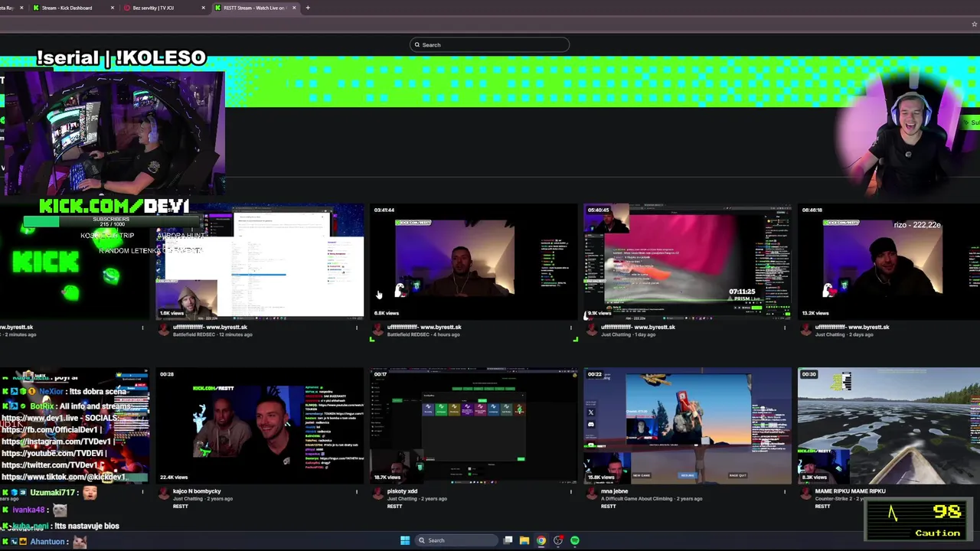Play the kajco N bombycky clip thumbnail
980x551 pixels.
pos(260,425)
